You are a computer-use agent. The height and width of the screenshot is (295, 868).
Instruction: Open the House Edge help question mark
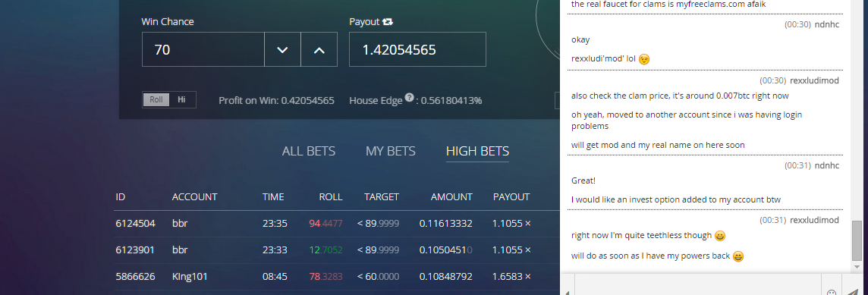[x=409, y=98]
